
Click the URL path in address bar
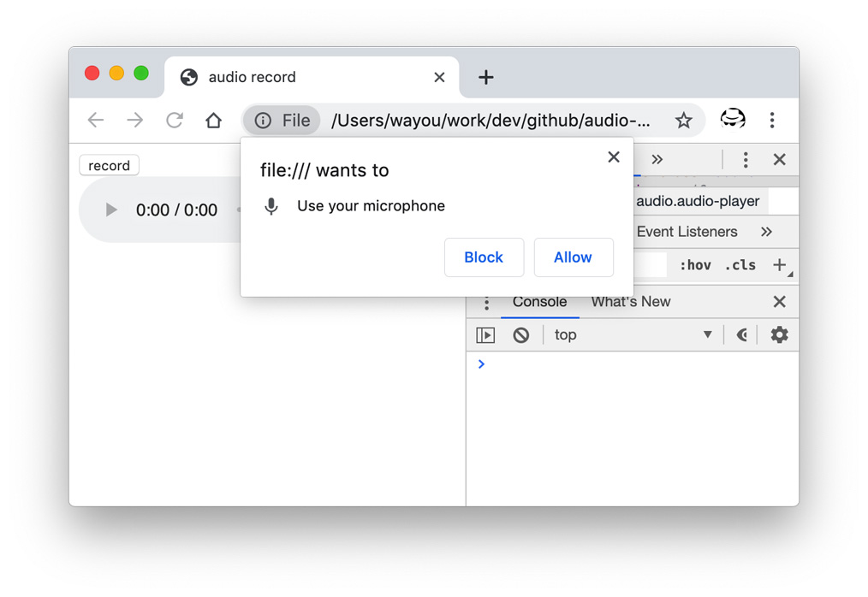click(x=490, y=120)
